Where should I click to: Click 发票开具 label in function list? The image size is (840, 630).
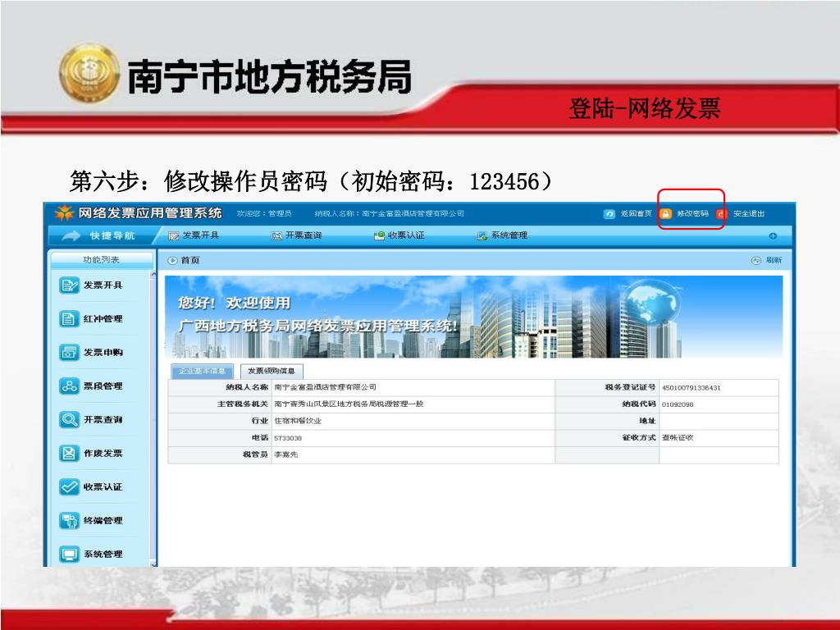pyautogui.click(x=103, y=285)
